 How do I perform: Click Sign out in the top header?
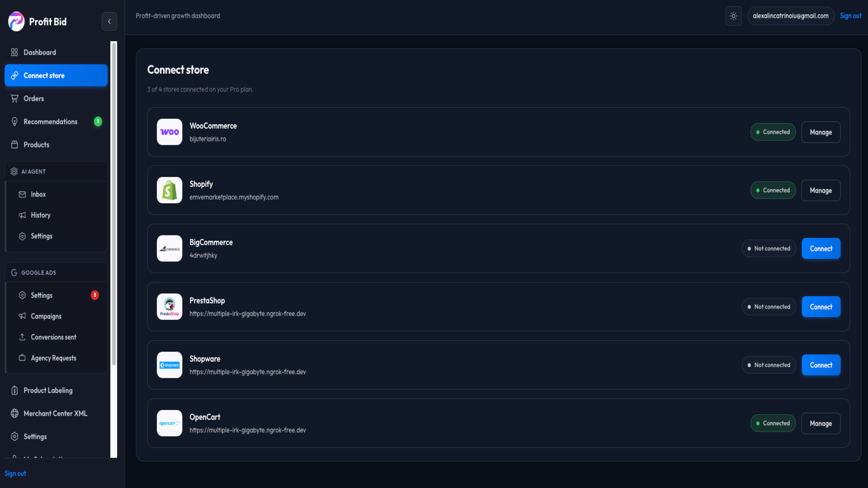point(851,16)
